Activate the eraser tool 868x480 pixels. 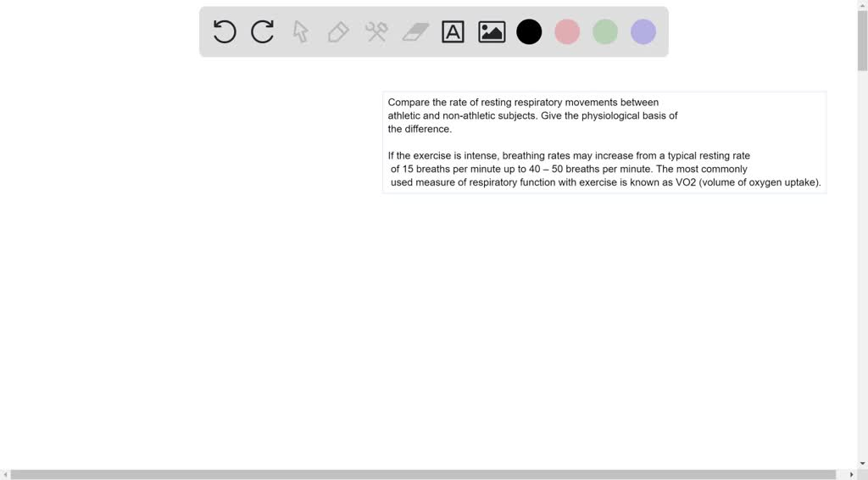coord(415,32)
